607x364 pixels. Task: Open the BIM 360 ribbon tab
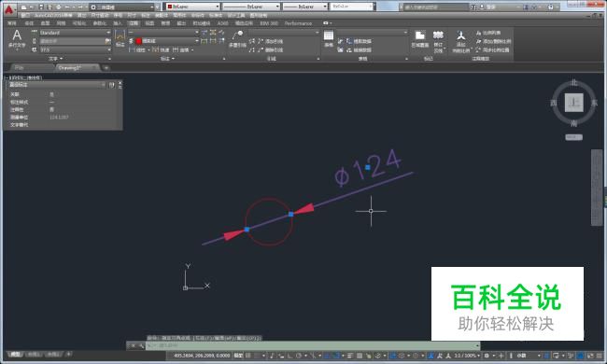[x=269, y=23]
